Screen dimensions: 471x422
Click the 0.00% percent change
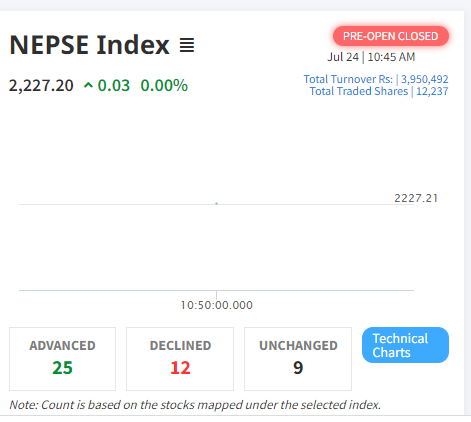coord(164,86)
